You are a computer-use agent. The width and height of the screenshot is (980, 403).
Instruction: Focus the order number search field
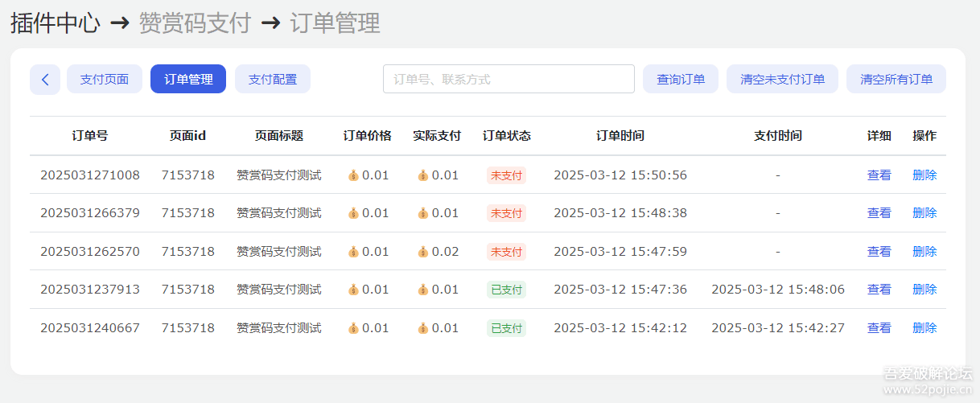509,80
